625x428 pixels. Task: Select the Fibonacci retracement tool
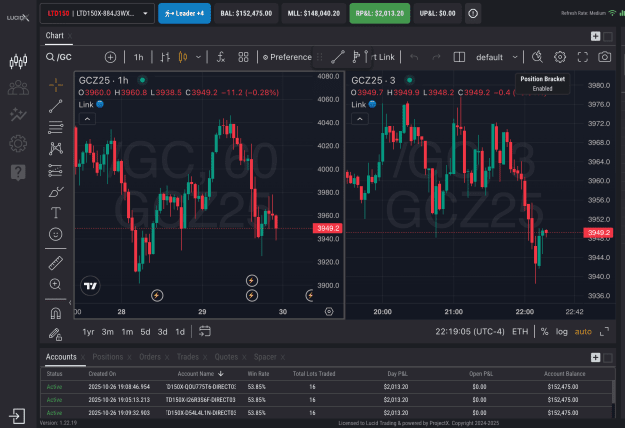click(56, 127)
